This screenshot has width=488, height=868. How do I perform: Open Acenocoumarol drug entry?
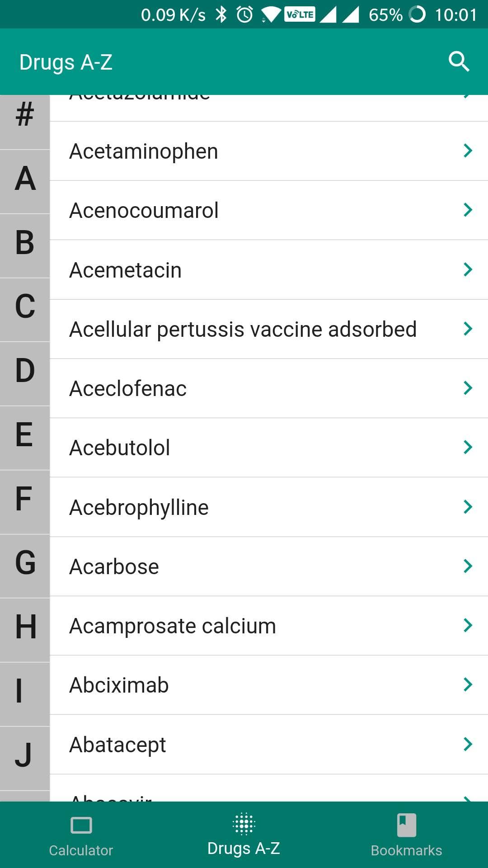coord(269,210)
